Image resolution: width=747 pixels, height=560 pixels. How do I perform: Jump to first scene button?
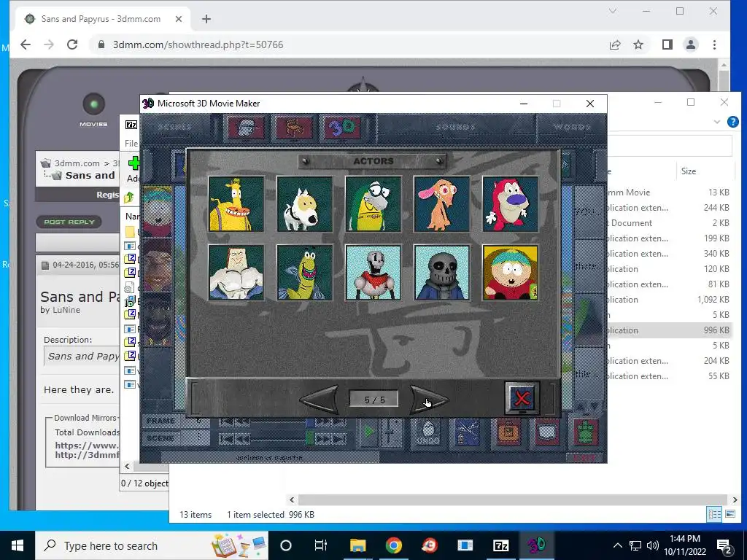tap(226, 439)
